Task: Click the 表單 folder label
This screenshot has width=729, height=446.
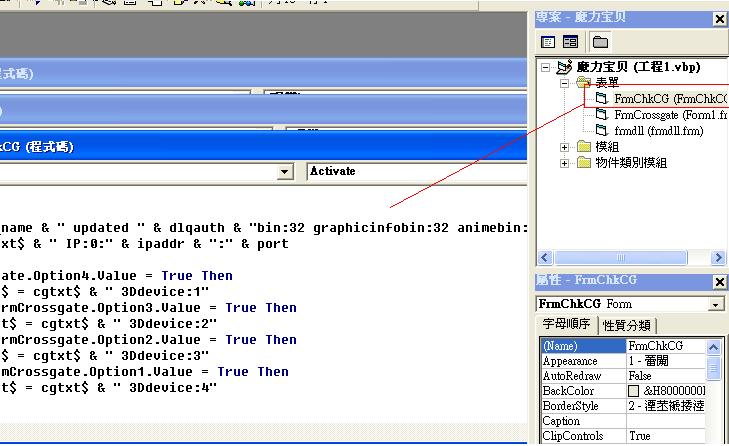Action: (x=607, y=83)
